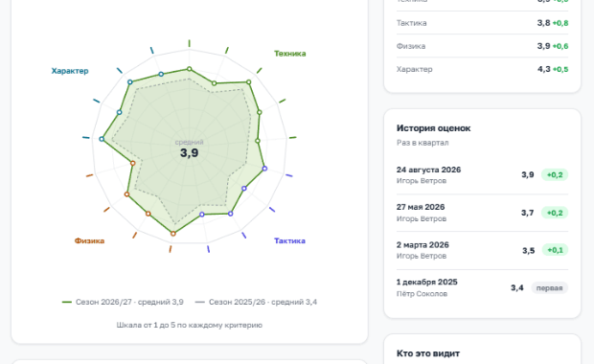Click the +0,8 change next to Тактика

point(560,23)
